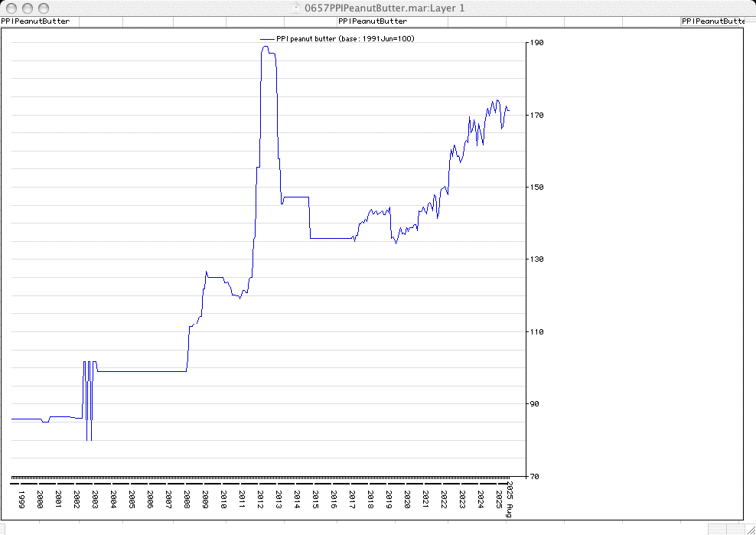The image size is (756, 535).
Task: Click the horizontal scrollbar at window bottom
Action: (x=352, y=528)
